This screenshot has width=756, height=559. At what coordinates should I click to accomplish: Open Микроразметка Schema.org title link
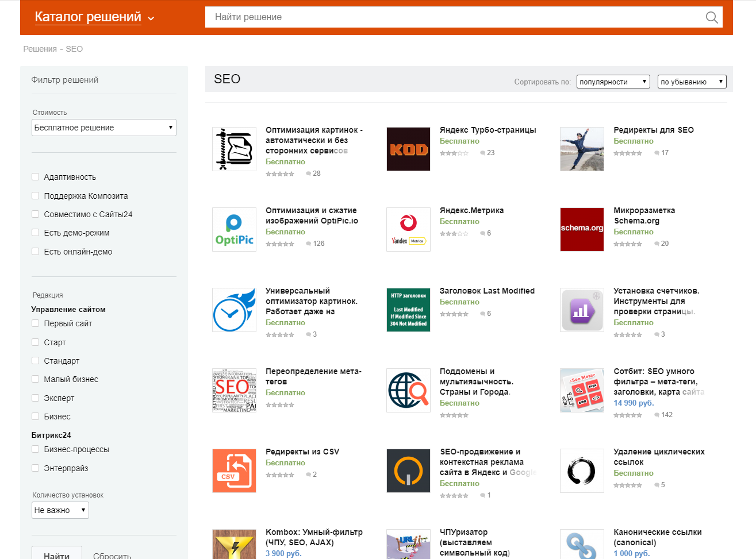[x=644, y=215]
